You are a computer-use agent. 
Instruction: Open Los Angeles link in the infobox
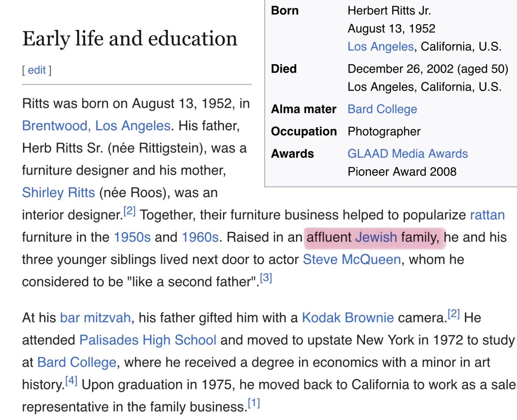click(380, 47)
